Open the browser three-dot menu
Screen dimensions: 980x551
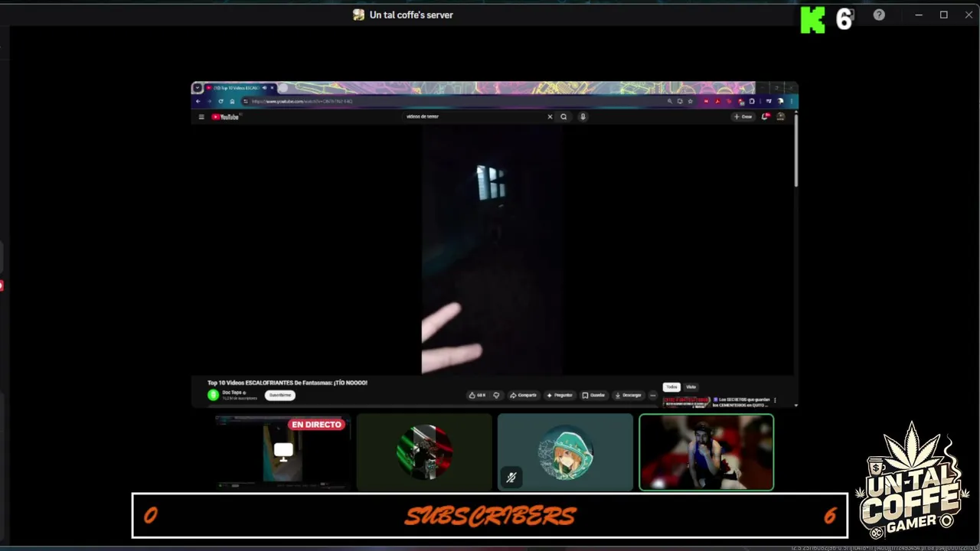[x=791, y=101]
